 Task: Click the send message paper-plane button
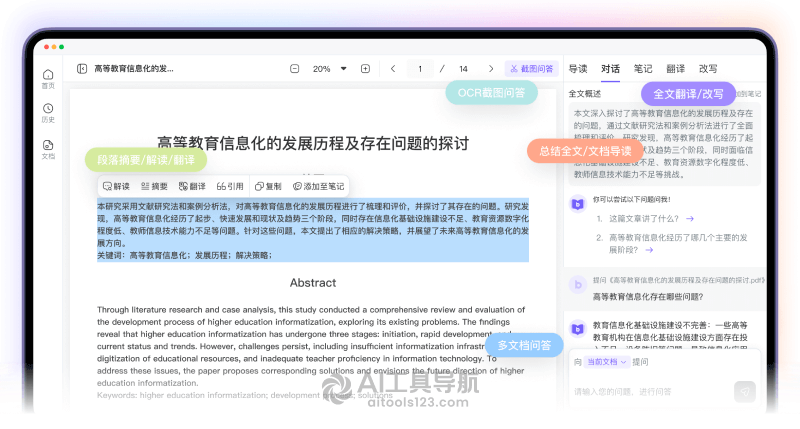745,392
